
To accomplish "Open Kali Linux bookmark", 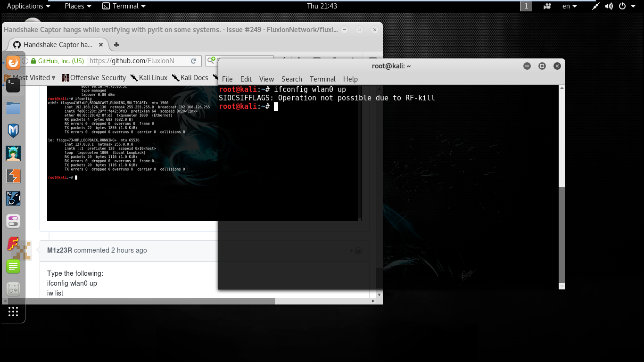I will tap(149, 78).
